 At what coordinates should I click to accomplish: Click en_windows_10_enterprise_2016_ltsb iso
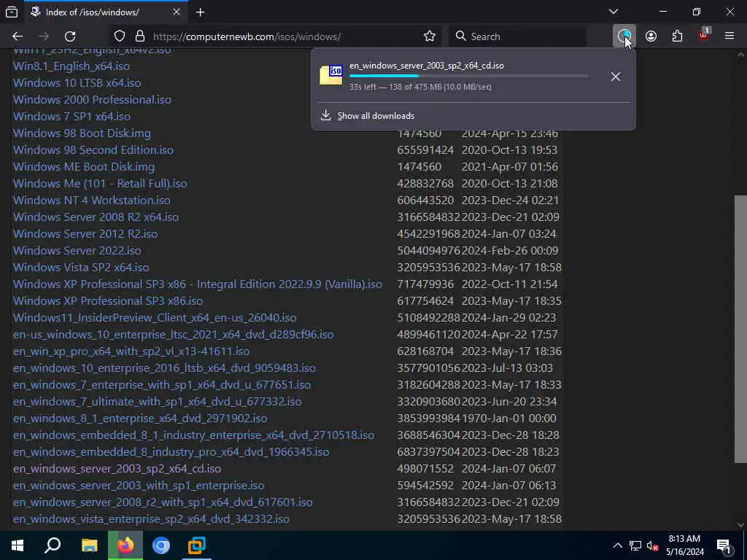[164, 368]
